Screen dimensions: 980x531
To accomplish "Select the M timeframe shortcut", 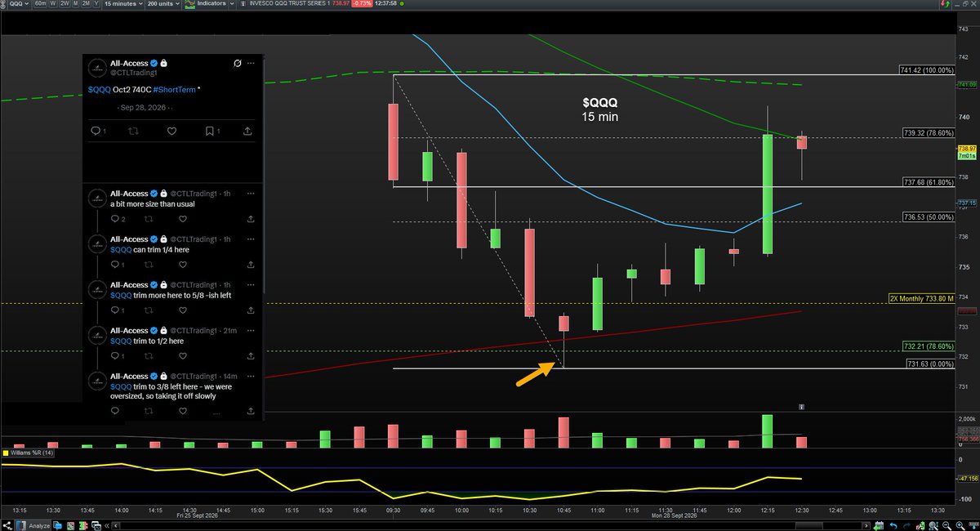I will coord(76,6).
